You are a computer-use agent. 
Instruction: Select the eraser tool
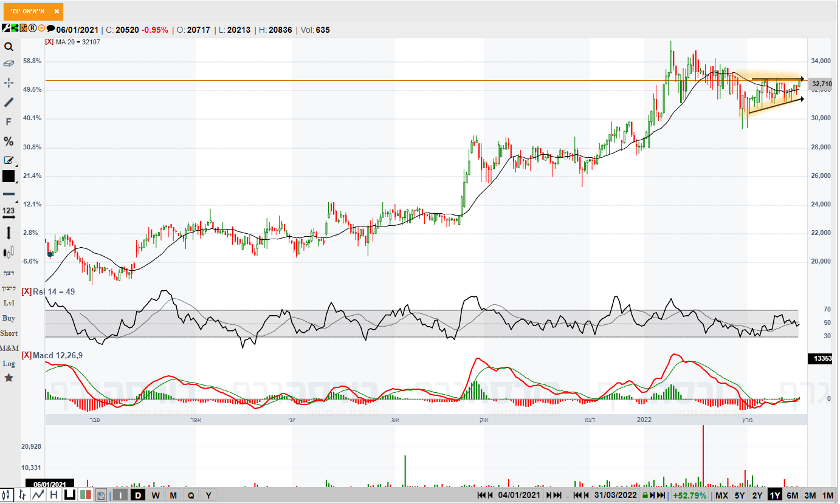9,63
